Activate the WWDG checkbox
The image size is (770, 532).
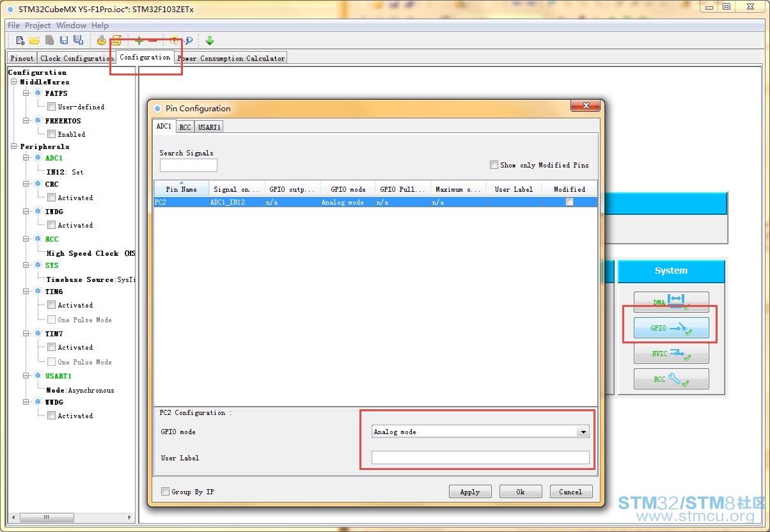coord(51,416)
